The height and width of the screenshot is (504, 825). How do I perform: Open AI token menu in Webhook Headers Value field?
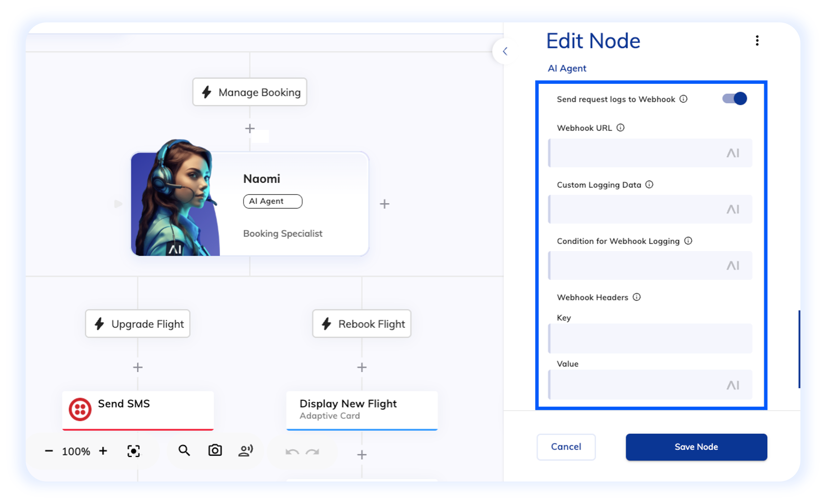(x=733, y=385)
